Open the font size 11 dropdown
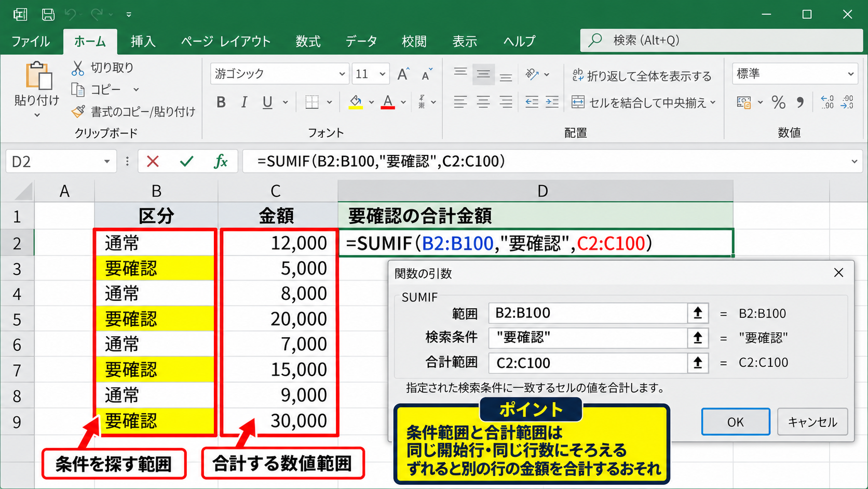This screenshot has width=868, height=489. coord(383,74)
